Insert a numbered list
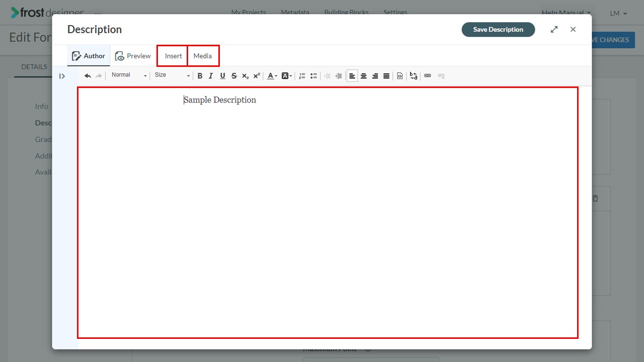 click(302, 76)
